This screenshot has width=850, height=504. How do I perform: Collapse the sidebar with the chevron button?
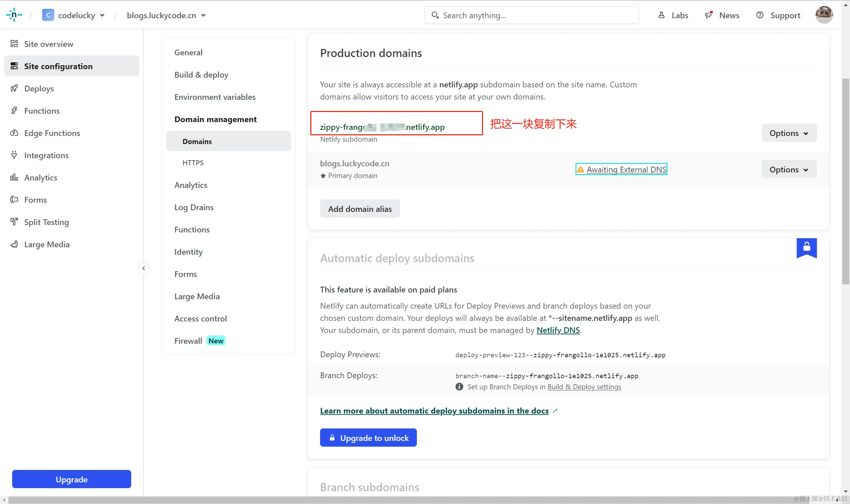point(144,268)
